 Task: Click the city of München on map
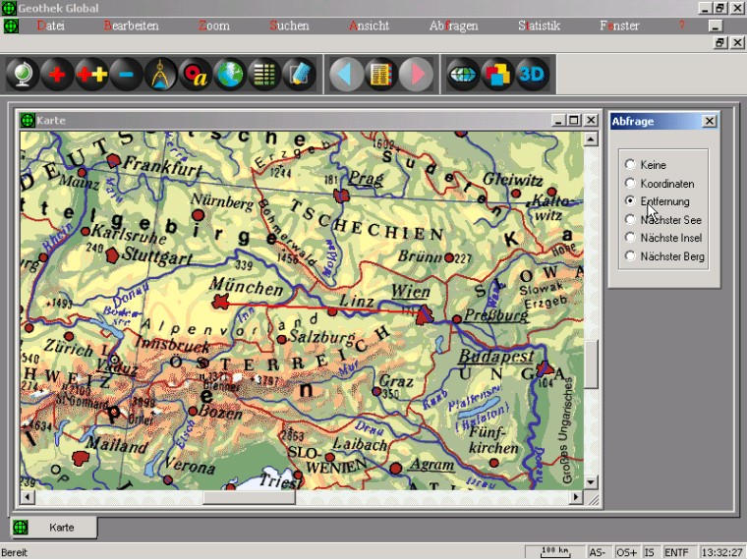[220, 301]
